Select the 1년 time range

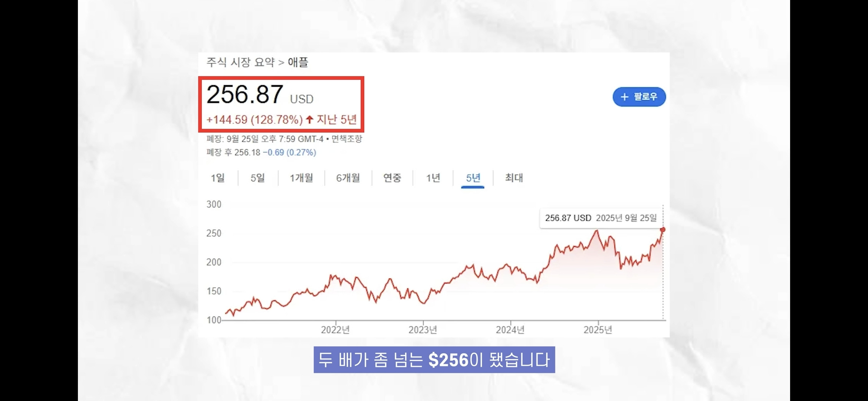tap(433, 178)
